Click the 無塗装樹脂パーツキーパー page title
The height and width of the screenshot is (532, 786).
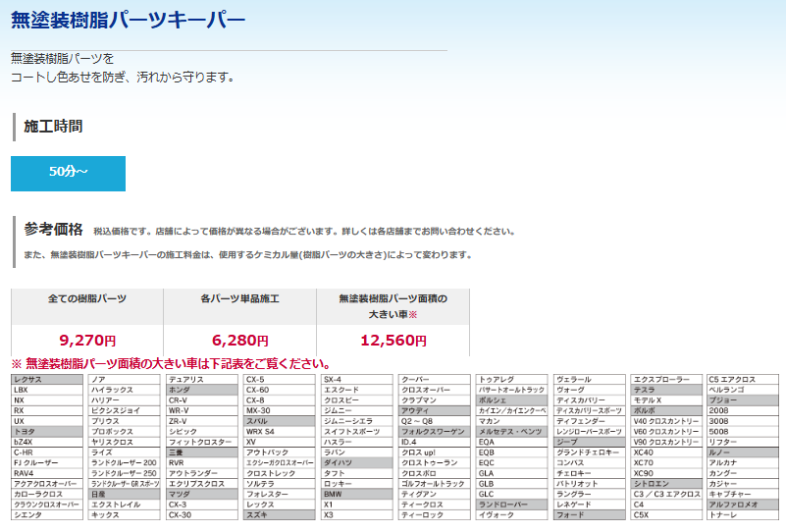(129, 20)
